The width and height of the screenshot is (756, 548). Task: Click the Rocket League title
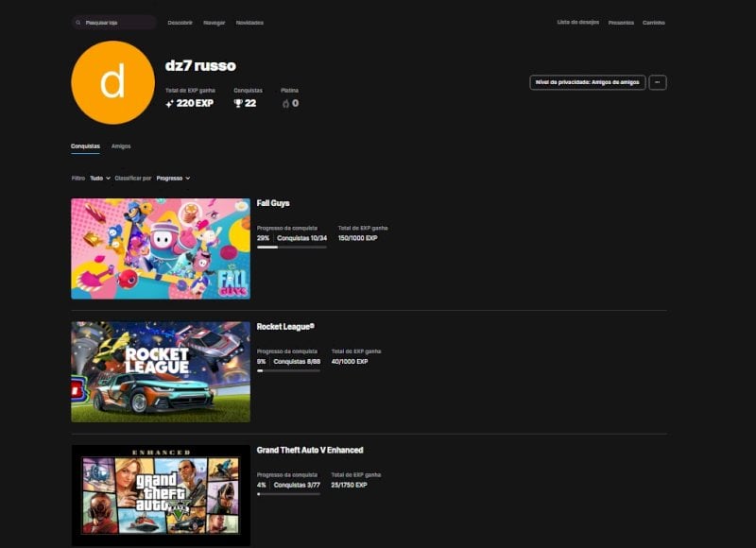[x=285, y=327]
